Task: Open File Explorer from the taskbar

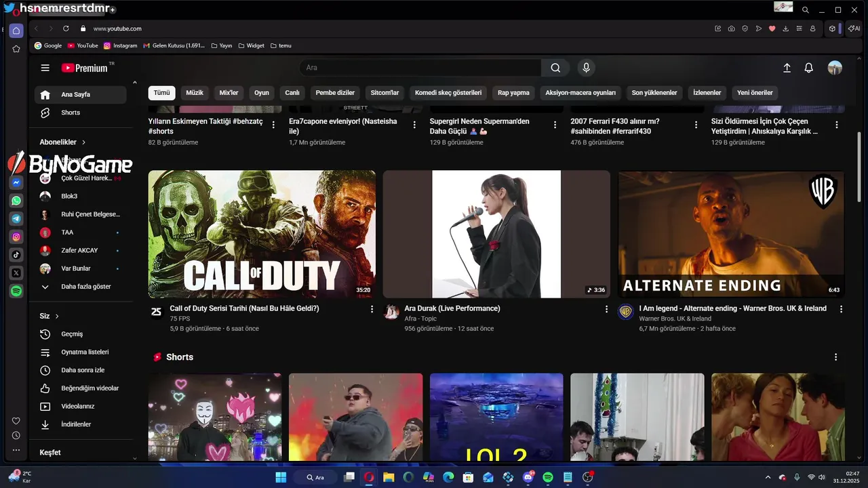Action: coord(389,477)
